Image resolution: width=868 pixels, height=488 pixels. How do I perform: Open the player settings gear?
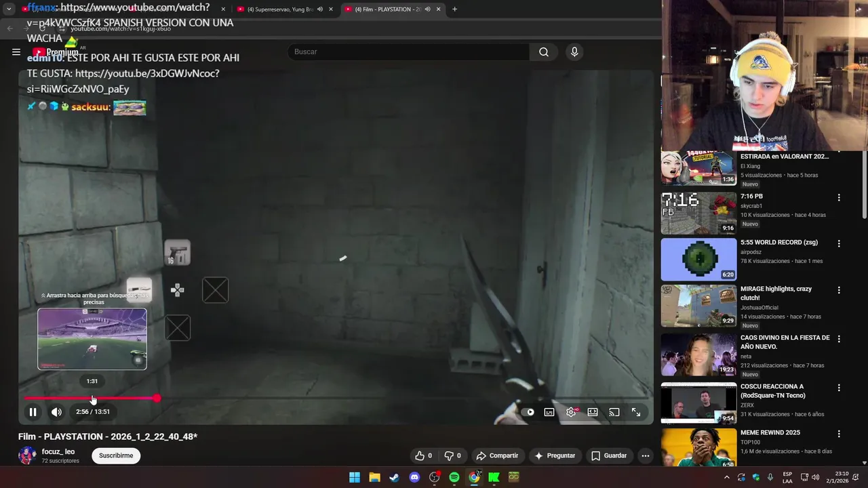(571, 412)
